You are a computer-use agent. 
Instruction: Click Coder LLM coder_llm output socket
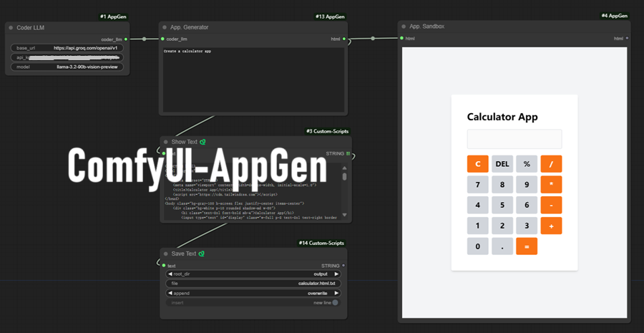point(126,39)
